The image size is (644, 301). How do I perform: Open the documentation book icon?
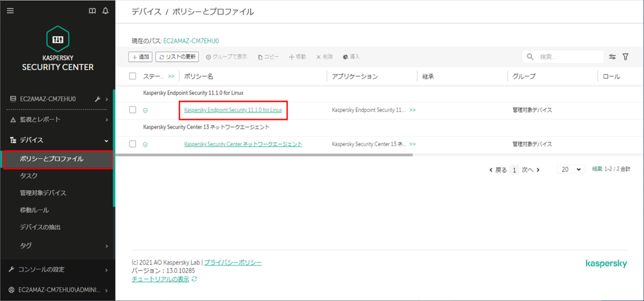pos(92,11)
